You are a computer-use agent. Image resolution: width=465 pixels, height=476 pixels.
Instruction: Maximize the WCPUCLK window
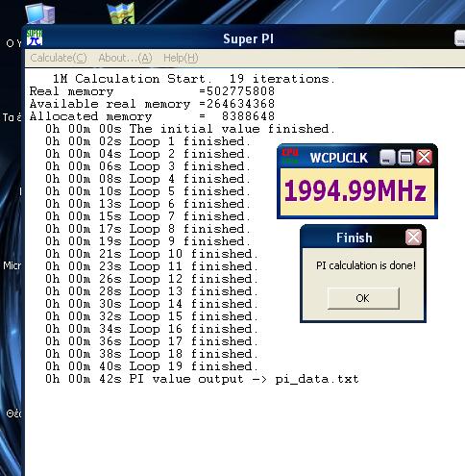405,158
